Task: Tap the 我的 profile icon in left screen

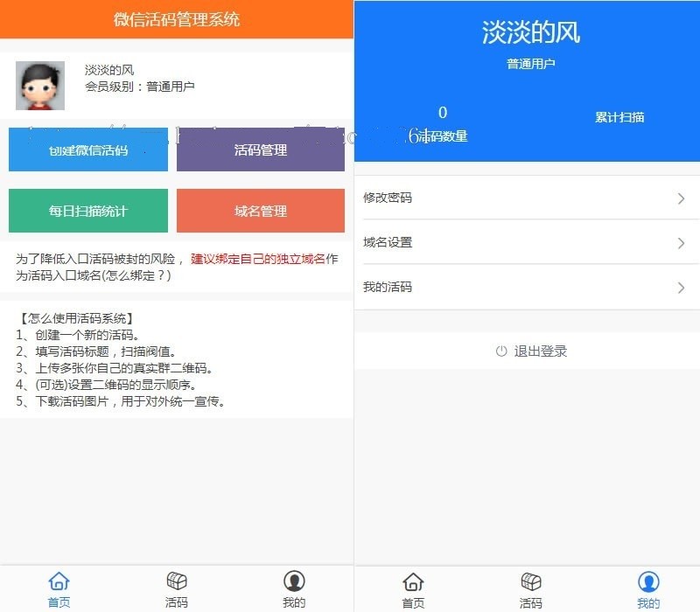Action: click(294, 581)
